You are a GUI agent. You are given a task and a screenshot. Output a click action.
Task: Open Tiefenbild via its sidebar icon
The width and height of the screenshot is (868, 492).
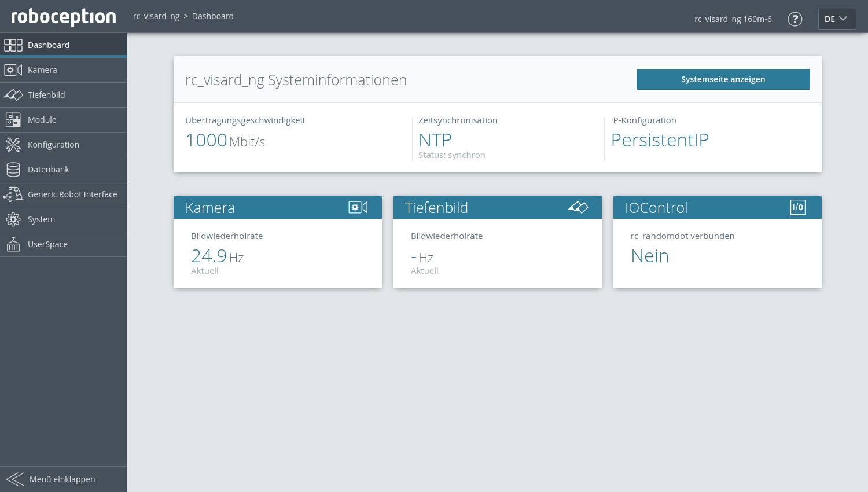(x=13, y=94)
